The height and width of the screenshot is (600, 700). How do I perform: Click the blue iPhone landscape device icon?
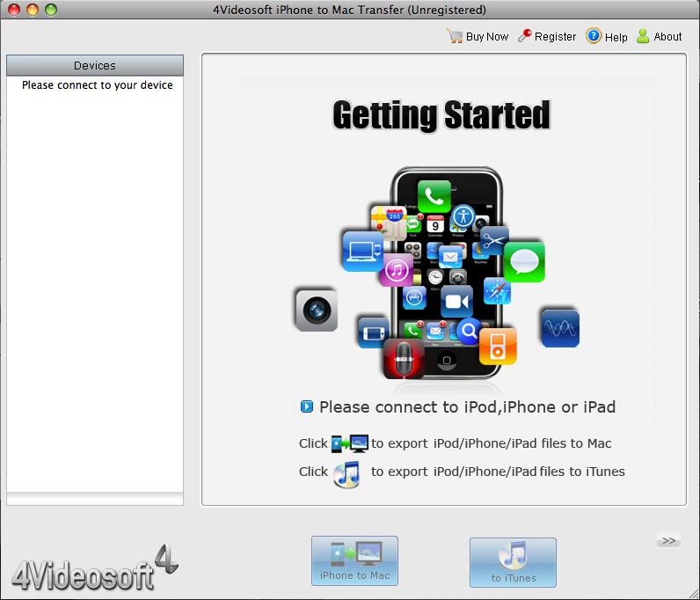374,333
